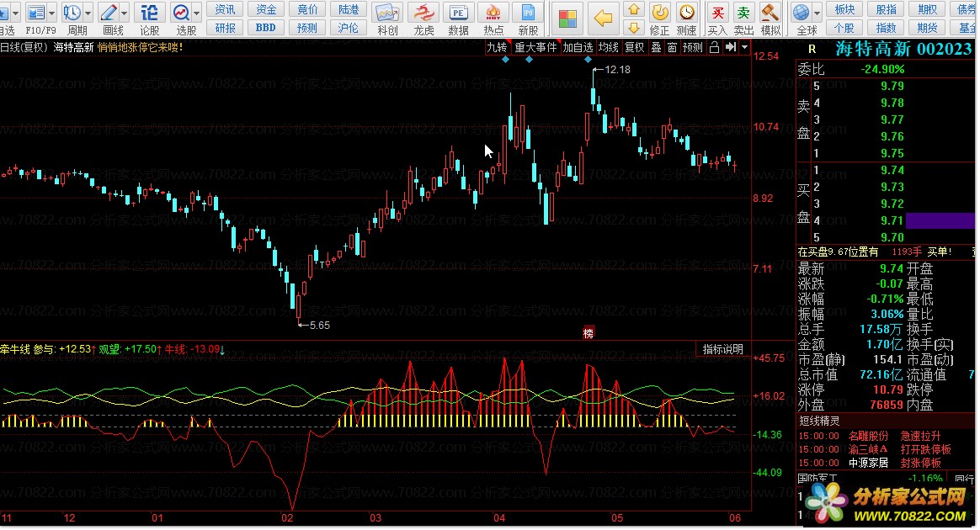Click the purple bar at bid price 9.71
This screenshot has width=980, height=530.
940,220
